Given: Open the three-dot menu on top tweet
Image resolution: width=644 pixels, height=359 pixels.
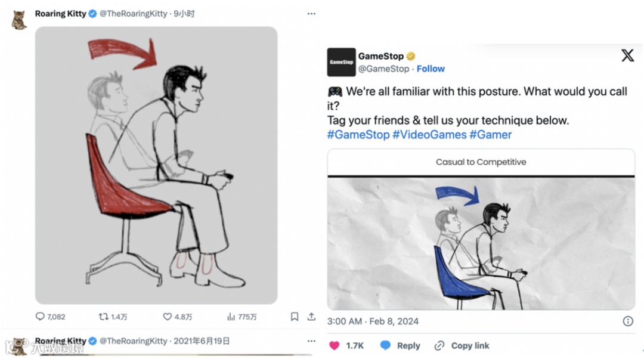Looking at the screenshot, I should click(311, 14).
